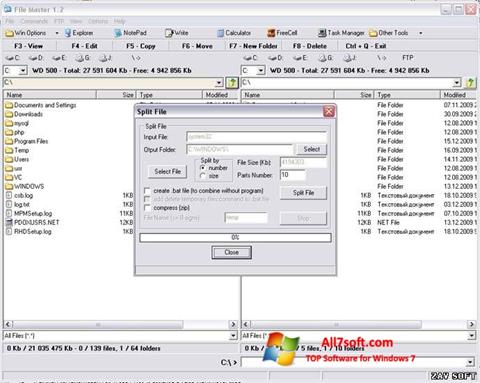Click the 0% split progress bar

[x=235, y=237]
